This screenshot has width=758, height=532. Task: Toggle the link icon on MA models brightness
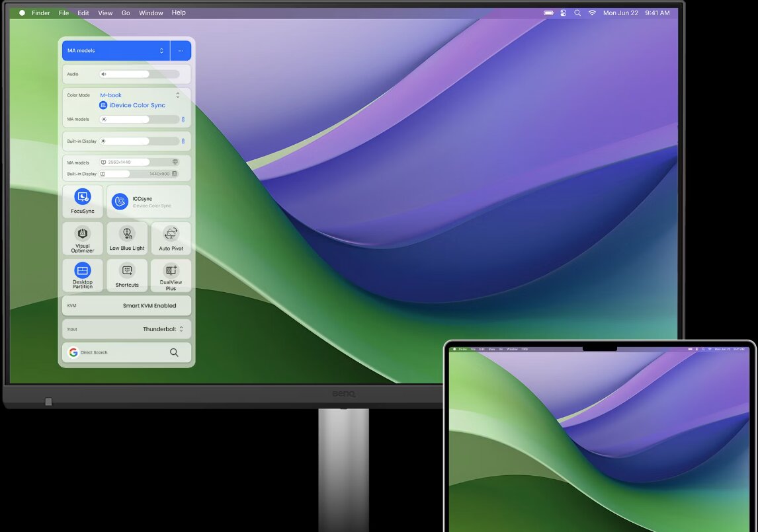(x=183, y=120)
